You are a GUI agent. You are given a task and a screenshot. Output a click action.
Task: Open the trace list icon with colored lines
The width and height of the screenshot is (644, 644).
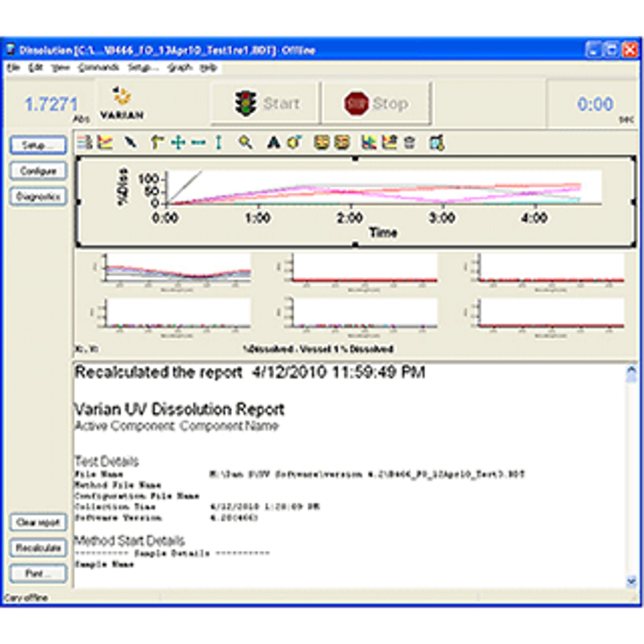[85, 142]
